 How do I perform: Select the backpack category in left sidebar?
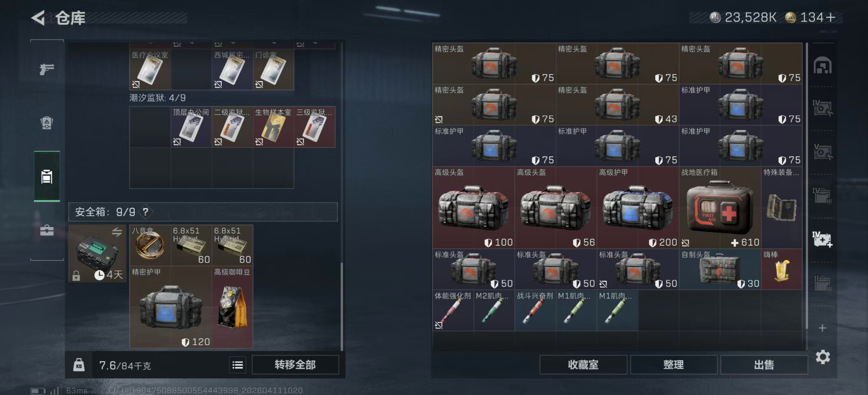click(x=47, y=123)
